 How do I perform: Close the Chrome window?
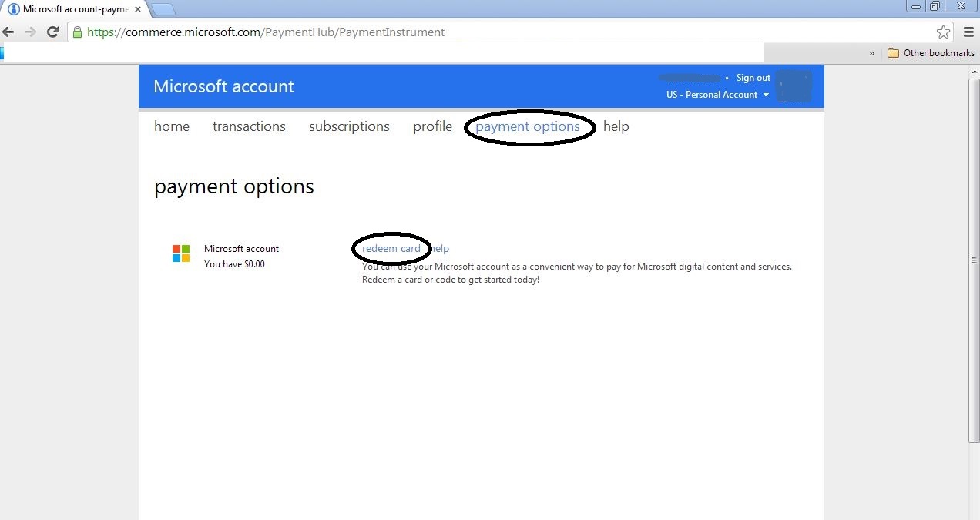coord(962,5)
